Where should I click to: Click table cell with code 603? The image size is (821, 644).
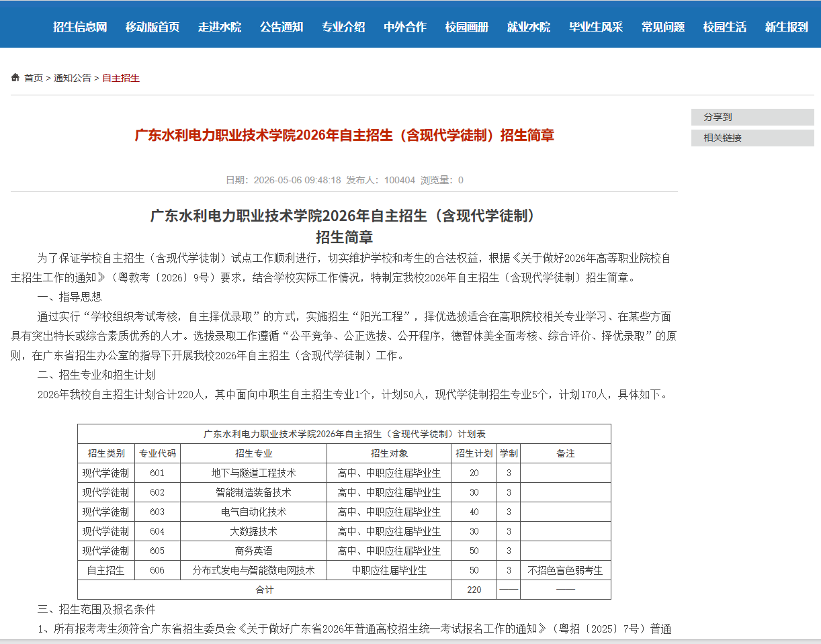(x=157, y=512)
